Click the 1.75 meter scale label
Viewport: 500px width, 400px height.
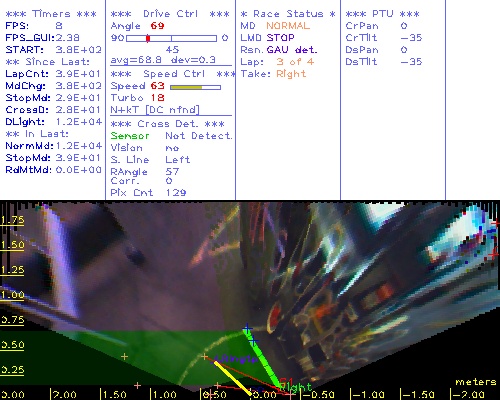coord(12,220)
